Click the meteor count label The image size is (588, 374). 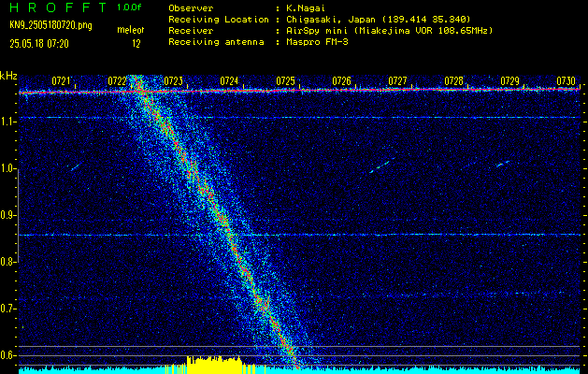131,30
